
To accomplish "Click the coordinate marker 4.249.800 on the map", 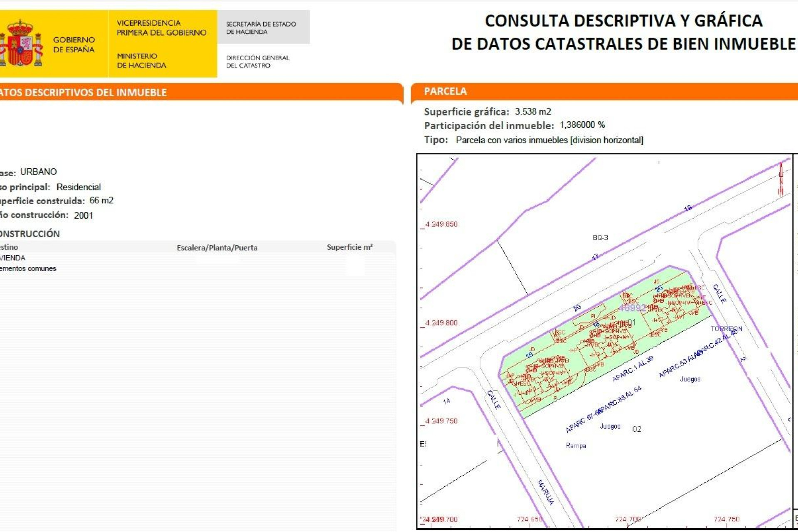I will (x=441, y=322).
